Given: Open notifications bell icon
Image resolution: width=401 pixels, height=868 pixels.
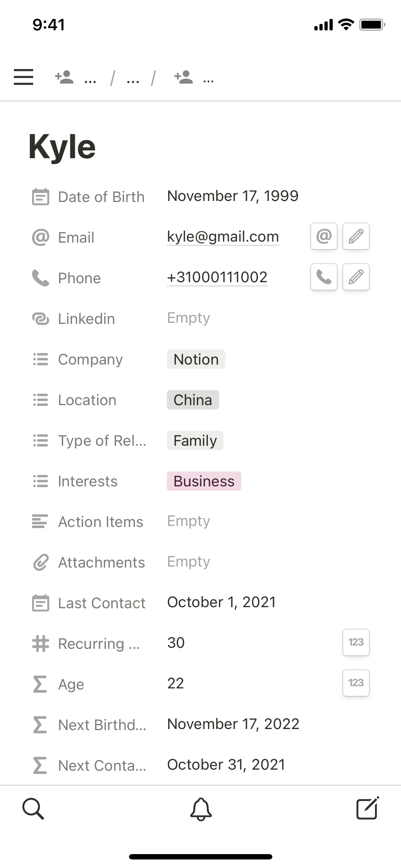Looking at the screenshot, I should [201, 809].
